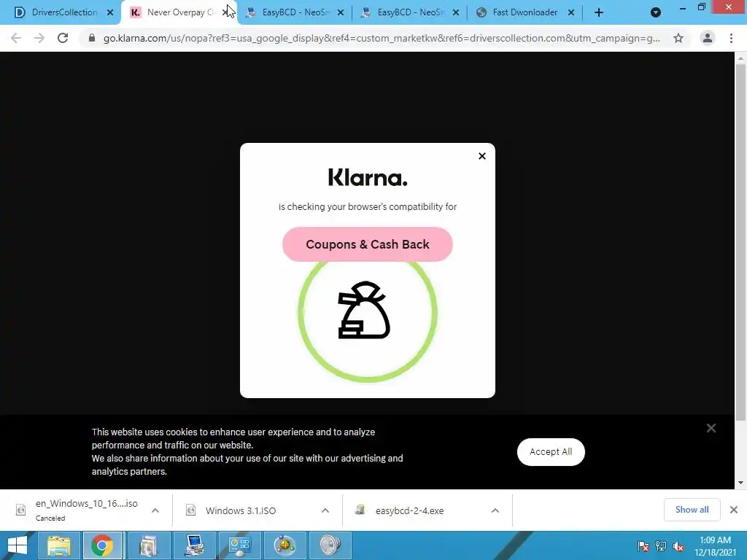The width and height of the screenshot is (747, 560).
Task: Open a new browser tab
Action: click(x=599, y=13)
